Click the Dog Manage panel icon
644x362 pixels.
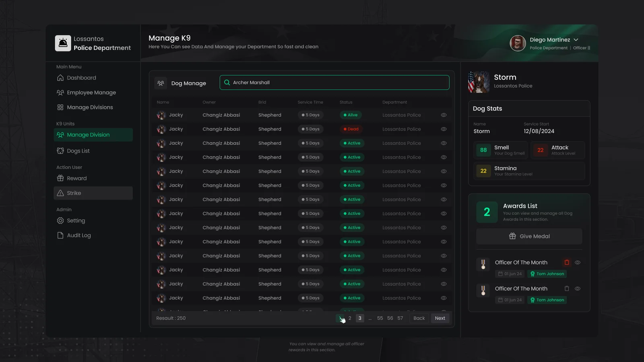pos(161,83)
